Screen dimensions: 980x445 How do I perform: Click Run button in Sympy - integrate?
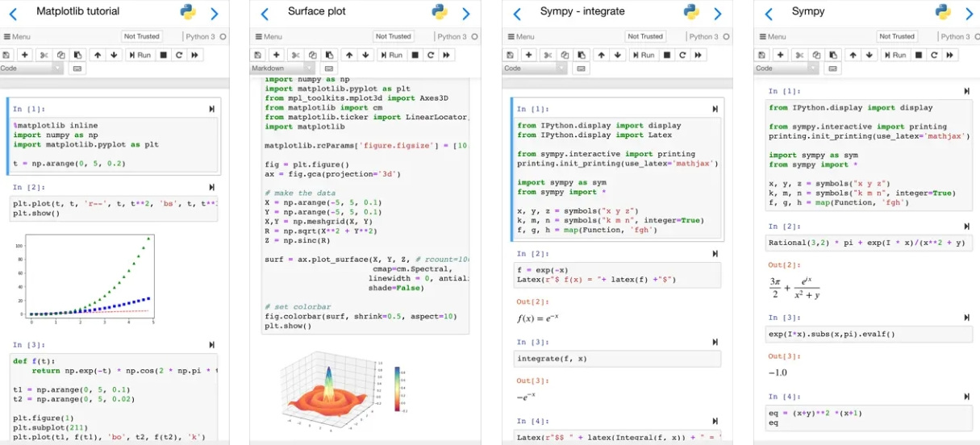tap(643, 55)
